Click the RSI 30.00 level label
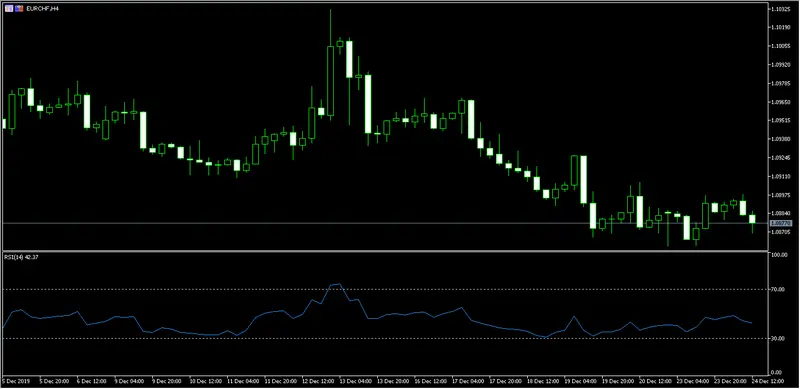The height and width of the screenshot is (389, 800). (x=778, y=338)
